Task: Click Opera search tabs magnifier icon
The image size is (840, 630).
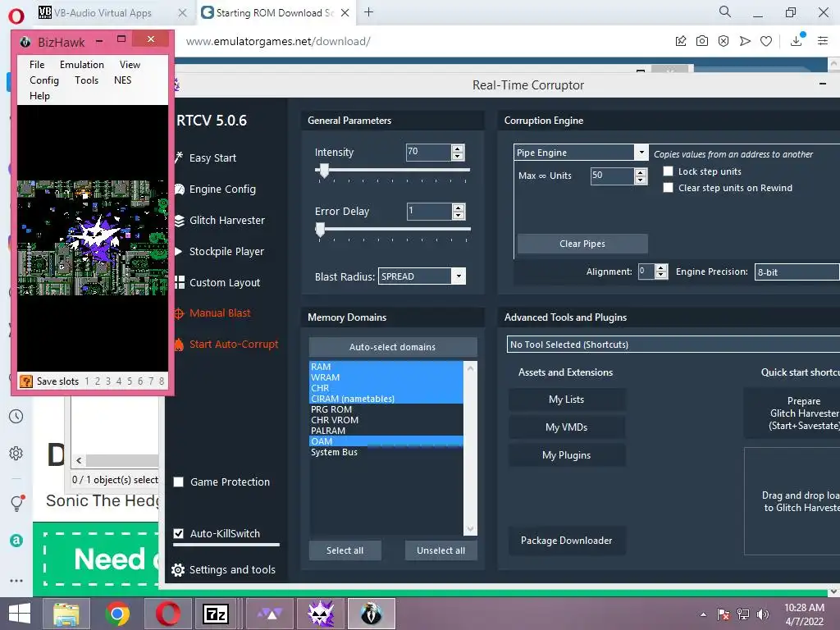Action: tap(725, 11)
